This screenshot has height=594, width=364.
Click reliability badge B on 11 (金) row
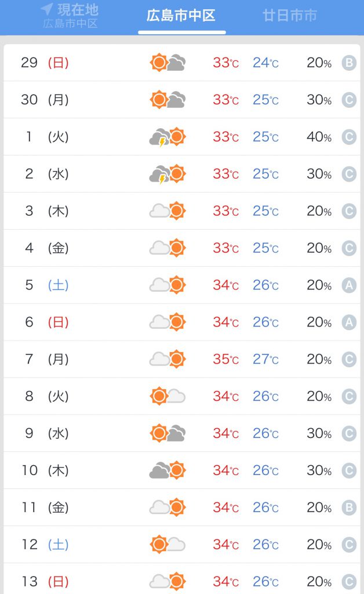tap(349, 507)
